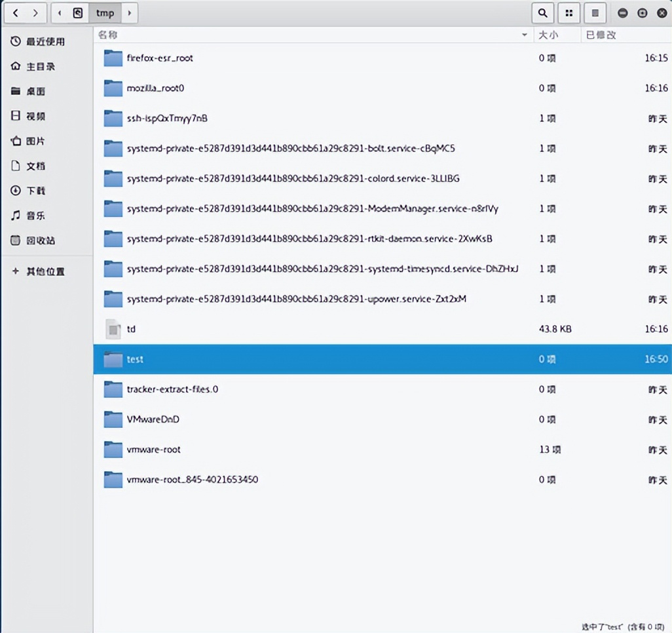
Task: Open 其他位置 other locations
Action: tap(45, 271)
